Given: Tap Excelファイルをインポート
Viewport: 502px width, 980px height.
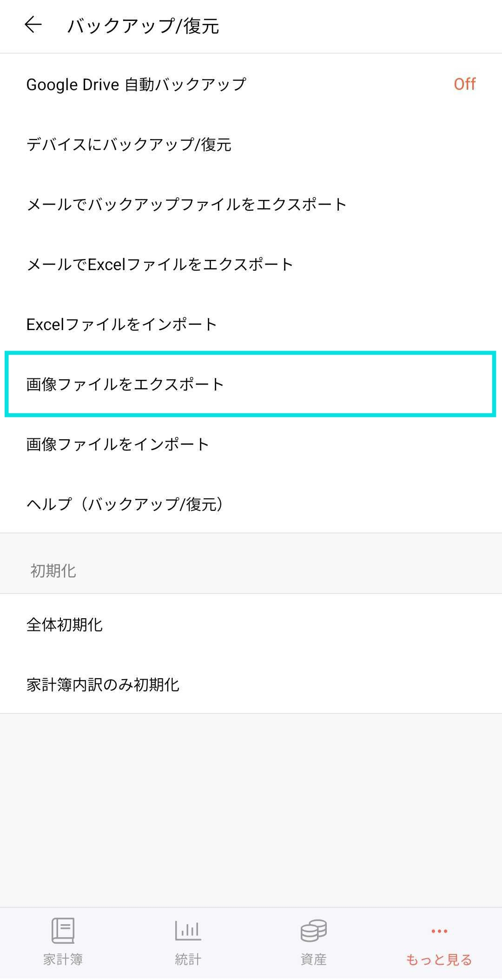Looking at the screenshot, I should 122,324.
